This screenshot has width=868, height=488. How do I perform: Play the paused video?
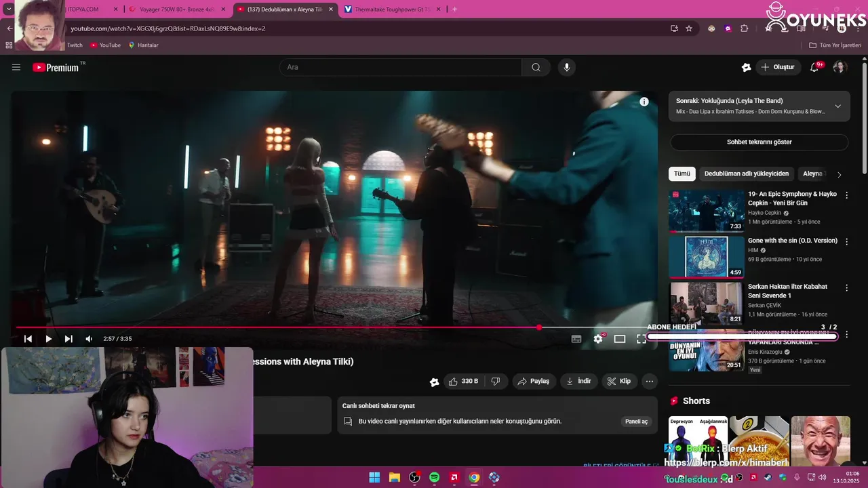pyautogui.click(x=48, y=339)
